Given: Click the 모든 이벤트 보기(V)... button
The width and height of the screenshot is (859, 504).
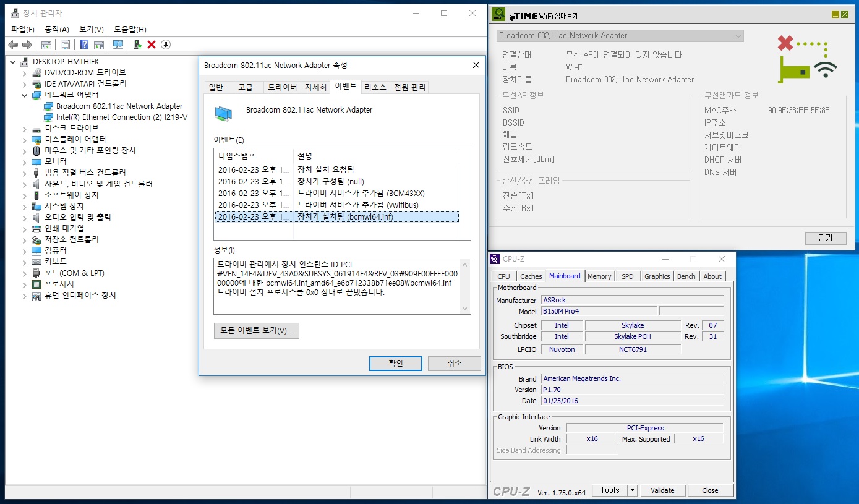Looking at the screenshot, I should (x=257, y=331).
